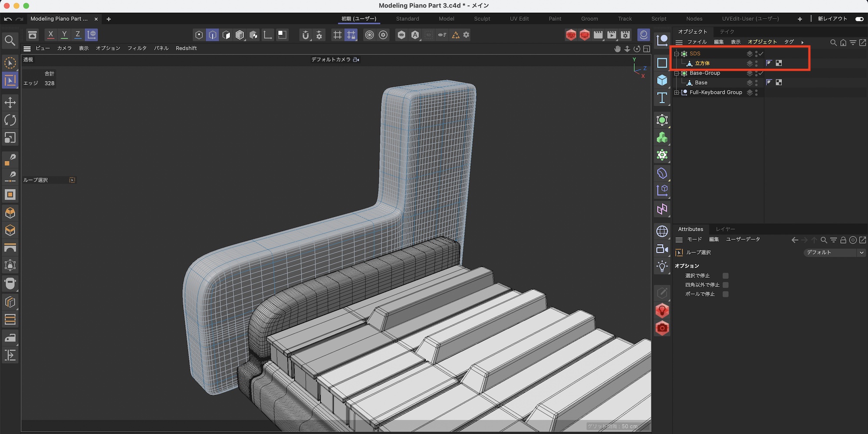Open the Redshift viewport menu

pos(186,48)
